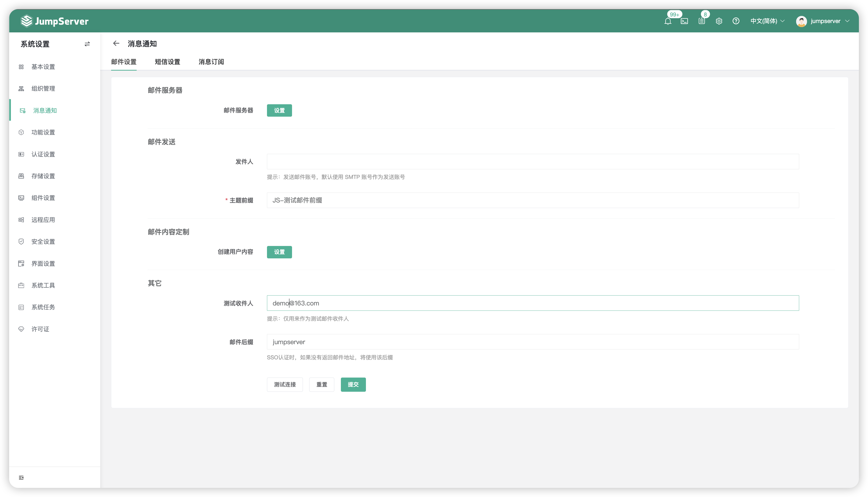Collapse the sidebar with the bottom menu icon
The height and width of the screenshot is (497, 868).
point(21,478)
